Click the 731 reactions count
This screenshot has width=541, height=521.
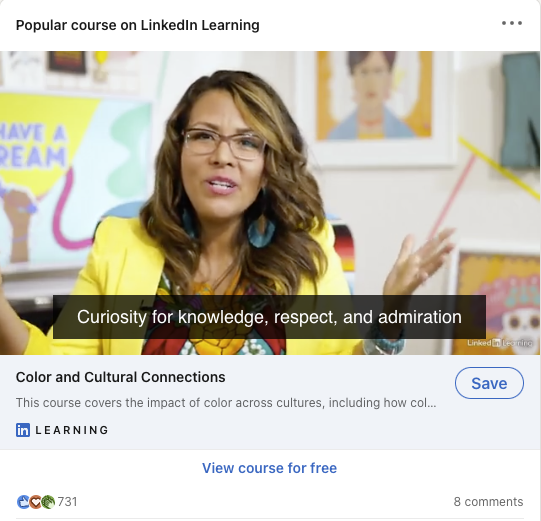pyautogui.click(x=67, y=502)
